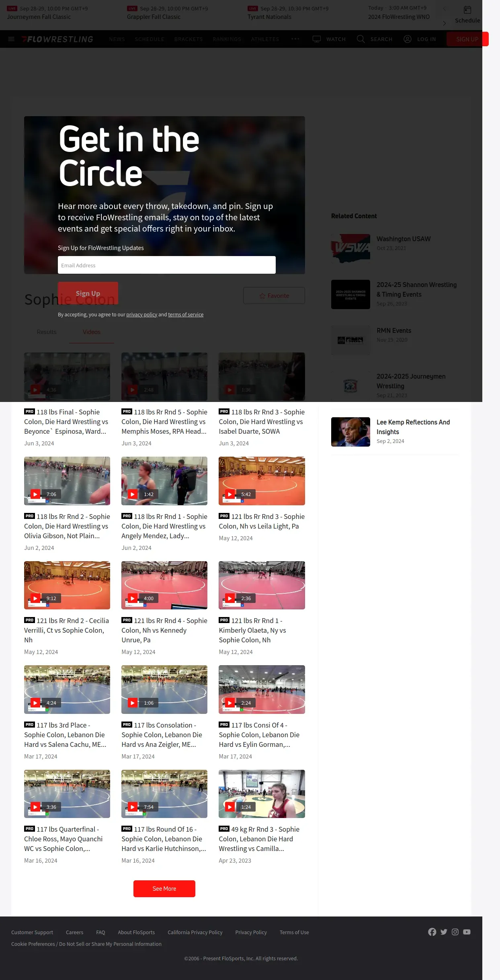Viewport: 500px width, 980px height.
Task: Click See More videos button
Action: click(164, 888)
